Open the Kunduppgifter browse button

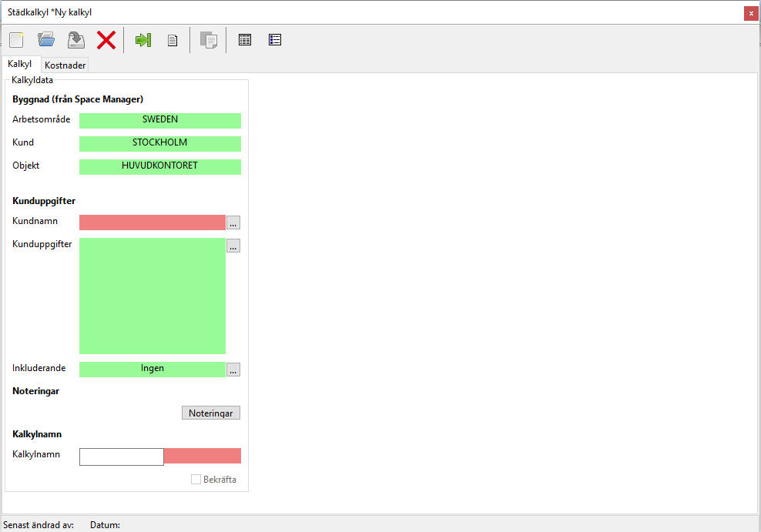233,246
